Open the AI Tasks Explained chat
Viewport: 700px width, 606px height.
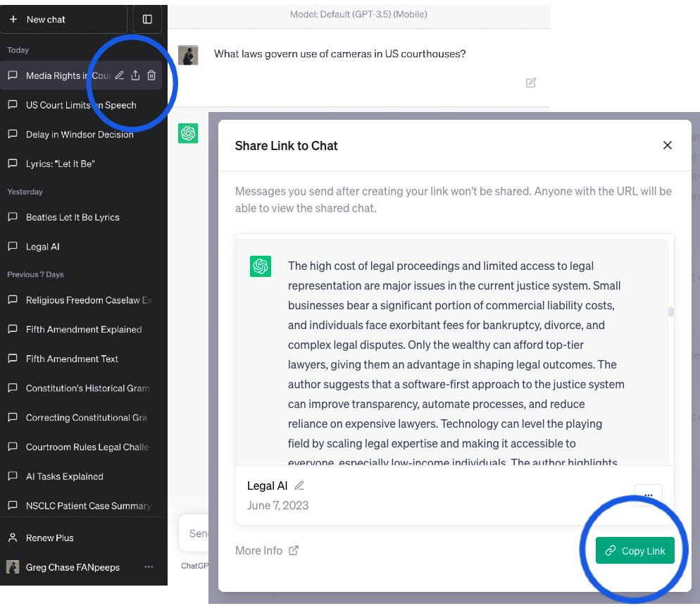point(81,476)
